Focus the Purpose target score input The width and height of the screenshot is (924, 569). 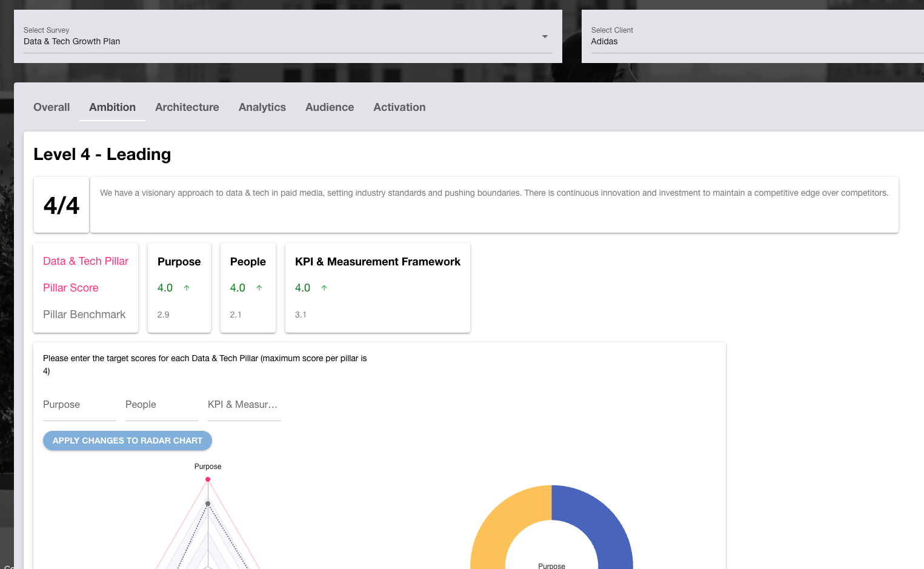pos(79,405)
